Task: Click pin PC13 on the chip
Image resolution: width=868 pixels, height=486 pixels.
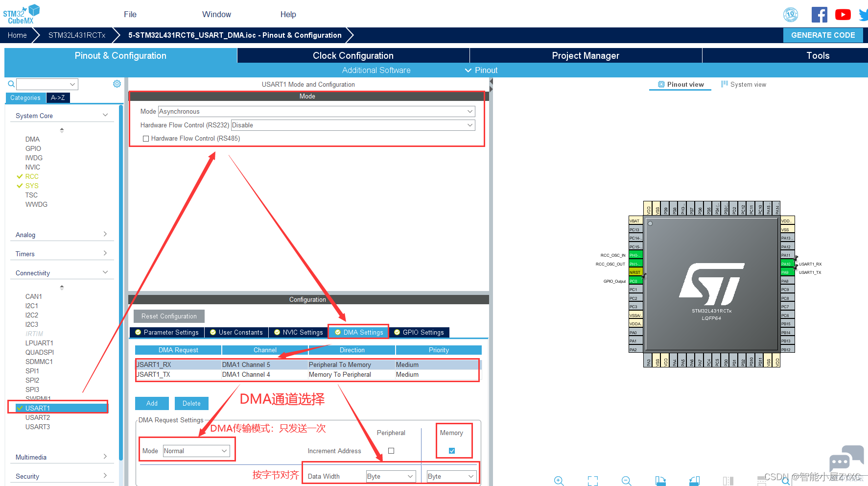Action: pos(635,230)
